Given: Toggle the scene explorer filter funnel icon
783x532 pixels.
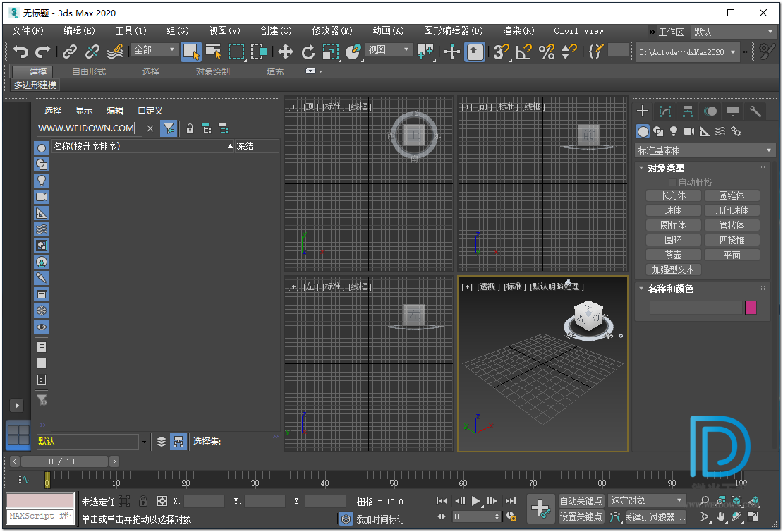Looking at the screenshot, I should [169, 128].
